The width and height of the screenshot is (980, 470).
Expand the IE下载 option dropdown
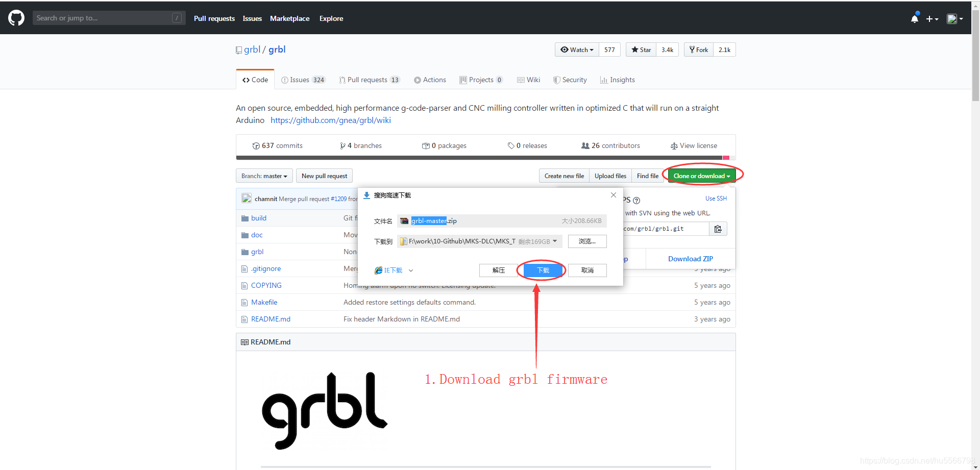pos(411,270)
